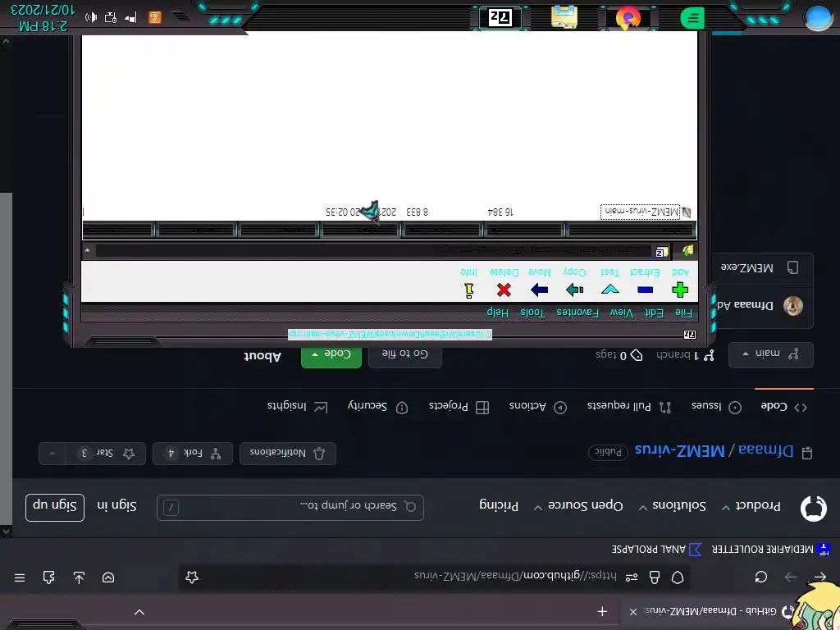Image resolution: width=840 pixels, height=630 pixels.
Task: Click the 7-Zip icon in the taskbar
Action: [500, 18]
